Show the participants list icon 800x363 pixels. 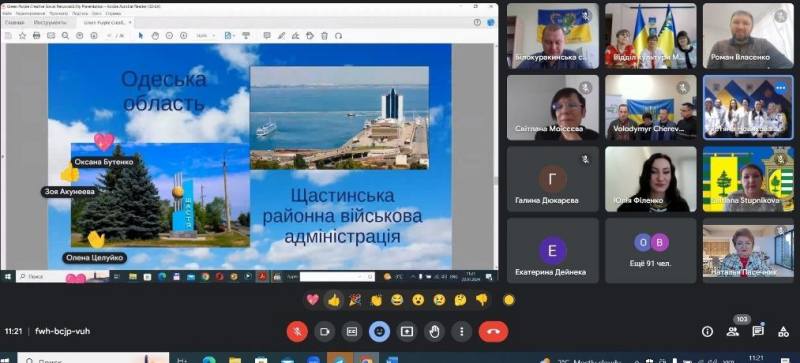733,331
